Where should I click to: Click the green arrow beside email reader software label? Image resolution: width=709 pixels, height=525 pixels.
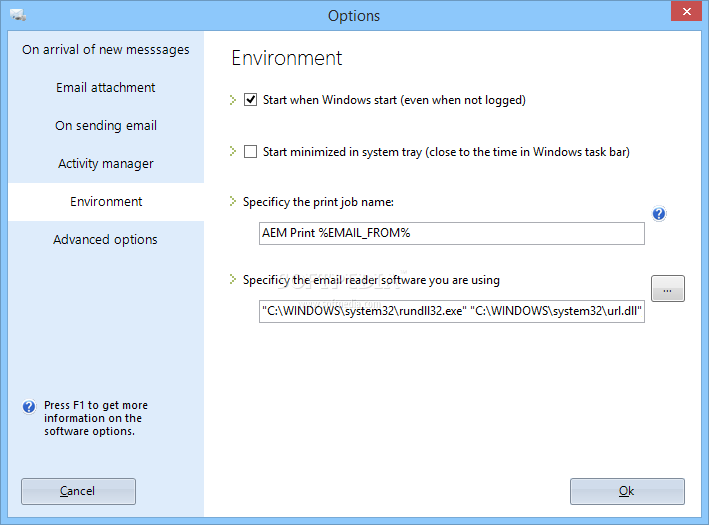click(x=232, y=279)
